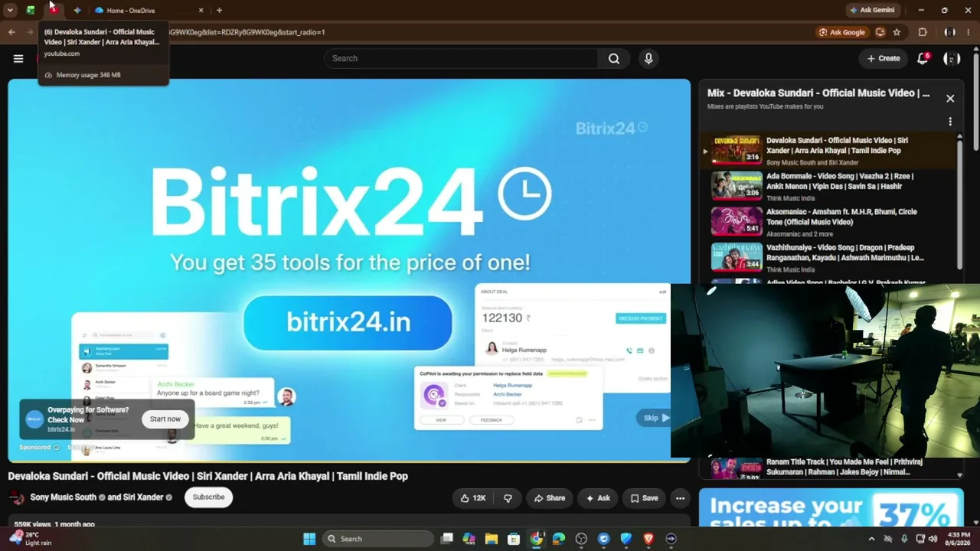This screenshot has width=980, height=551.
Task: Select Devaloka Sundari current playlist title
Action: click(837, 145)
